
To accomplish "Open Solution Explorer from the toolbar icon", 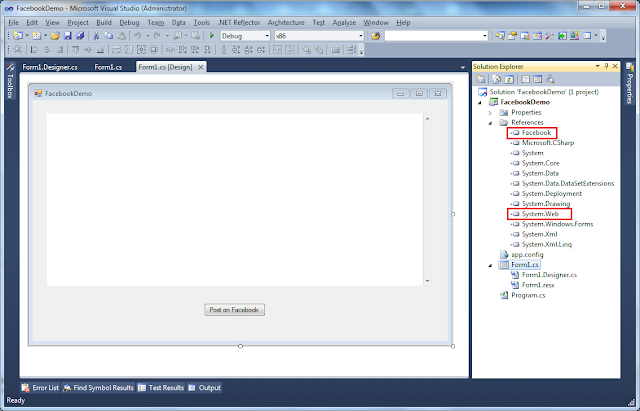I will (x=500, y=36).
